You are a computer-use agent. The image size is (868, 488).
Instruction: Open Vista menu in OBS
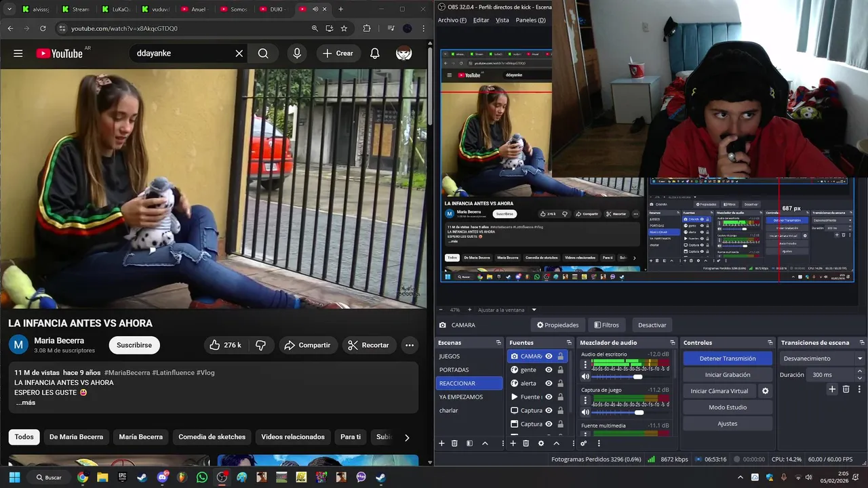pyautogui.click(x=502, y=20)
